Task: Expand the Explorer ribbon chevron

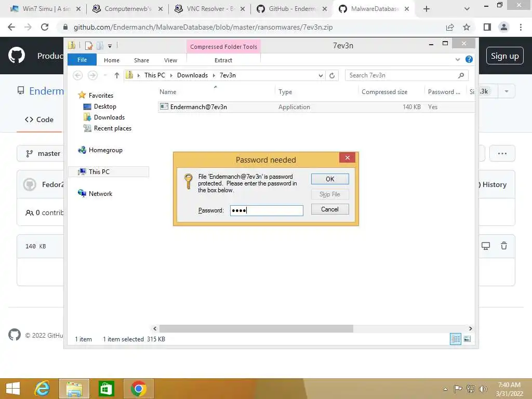Action: pyautogui.click(x=457, y=59)
